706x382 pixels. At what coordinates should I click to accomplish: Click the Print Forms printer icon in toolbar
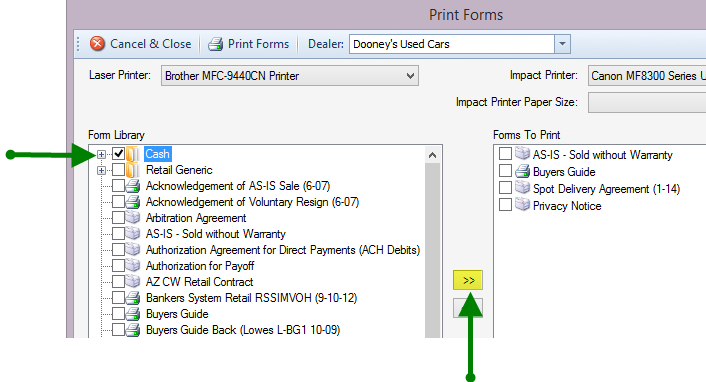coord(215,44)
